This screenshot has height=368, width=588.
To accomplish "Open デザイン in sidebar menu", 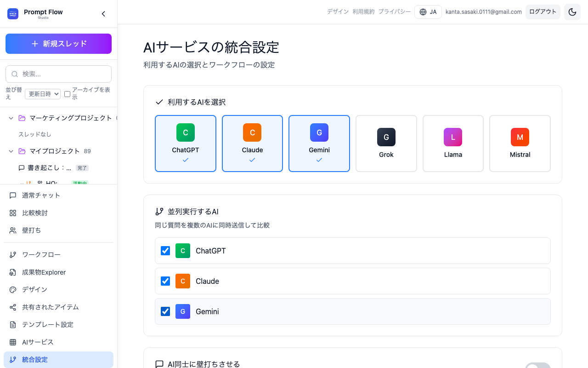I will pyautogui.click(x=58, y=290).
